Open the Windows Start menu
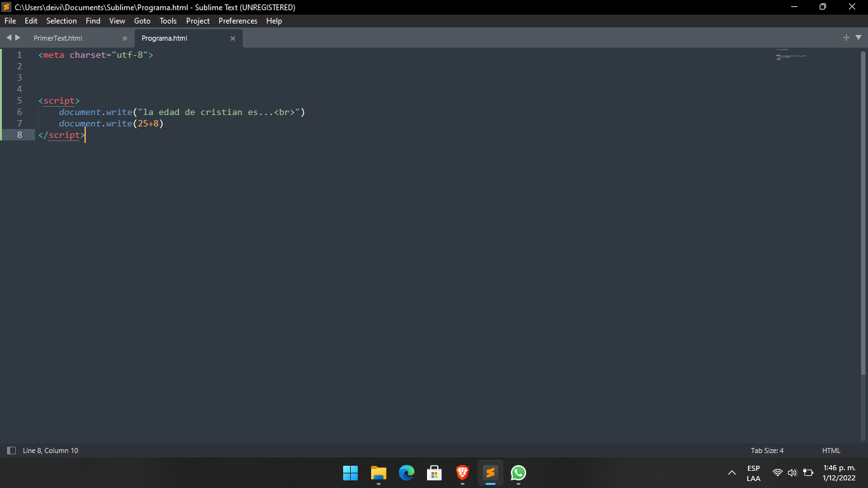The image size is (868, 488). 350,473
